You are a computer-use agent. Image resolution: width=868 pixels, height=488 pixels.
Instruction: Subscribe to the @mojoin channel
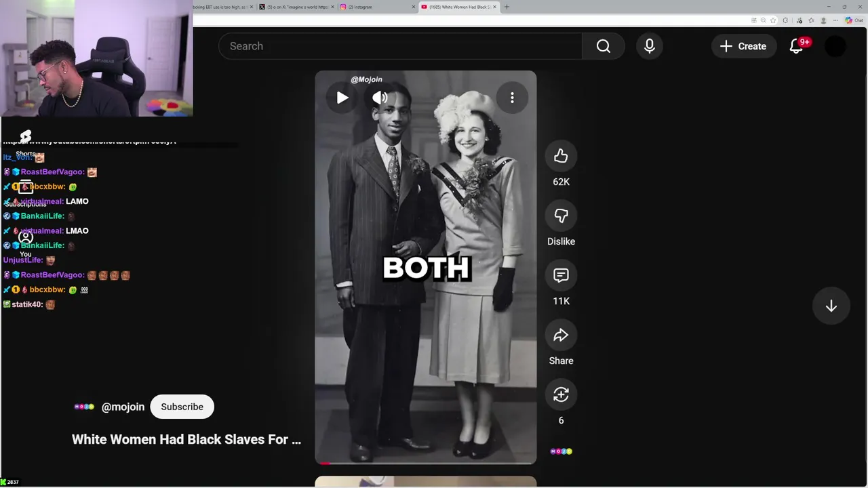coord(182,407)
